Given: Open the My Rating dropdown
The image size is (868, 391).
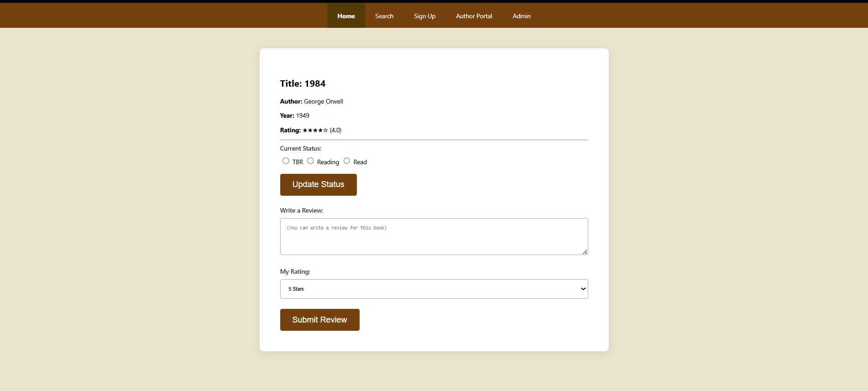Looking at the screenshot, I should (x=433, y=289).
